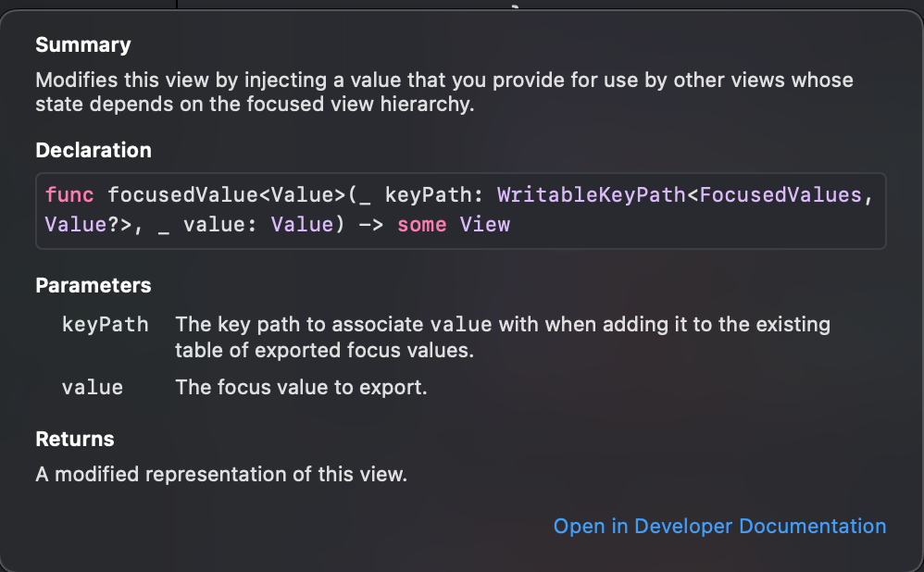The width and height of the screenshot is (924, 572).
Task: Click the Returns heading
Action: (x=75, y=439)
